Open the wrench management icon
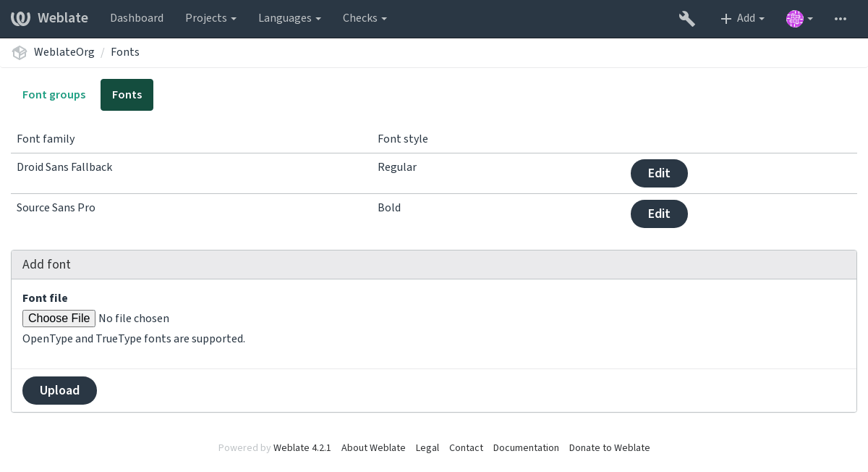Viewport: 868px width, 472px height. pos(687,19)
